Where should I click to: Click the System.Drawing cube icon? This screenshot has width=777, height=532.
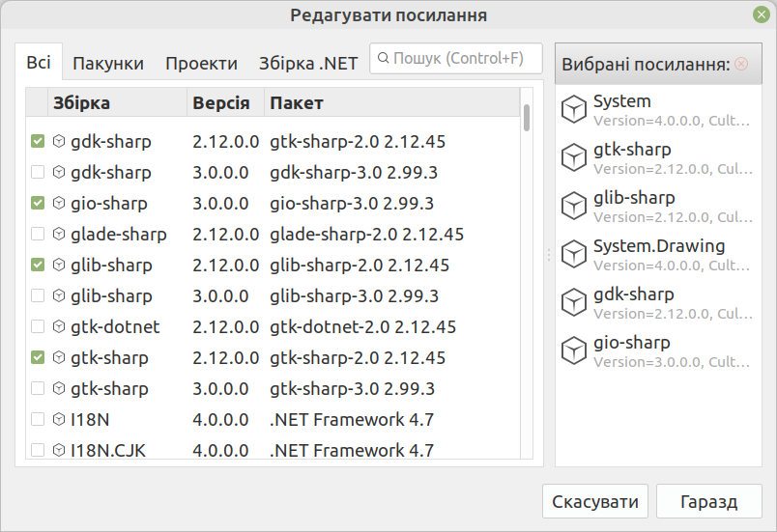[574, 254]
